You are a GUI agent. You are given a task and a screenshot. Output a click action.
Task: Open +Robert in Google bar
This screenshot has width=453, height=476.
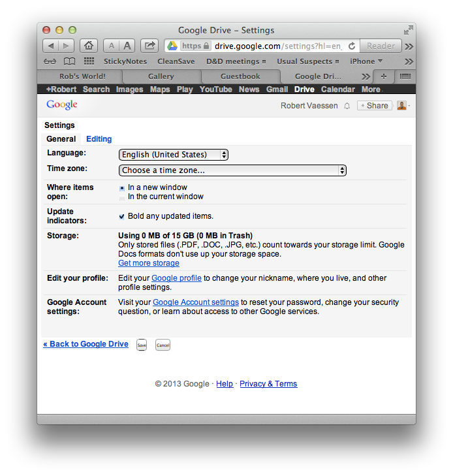[61, 89]
